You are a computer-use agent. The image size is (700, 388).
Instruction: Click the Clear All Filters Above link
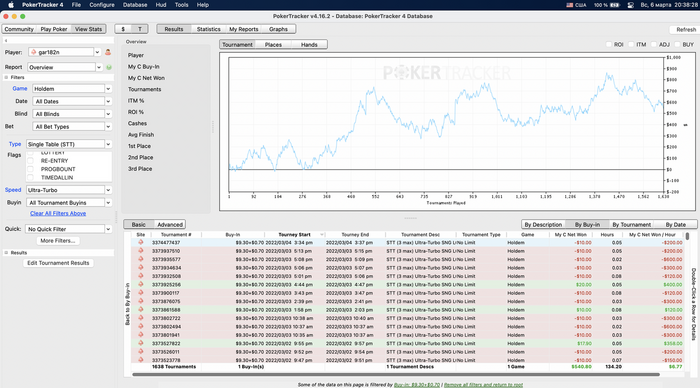pos(58,213)
